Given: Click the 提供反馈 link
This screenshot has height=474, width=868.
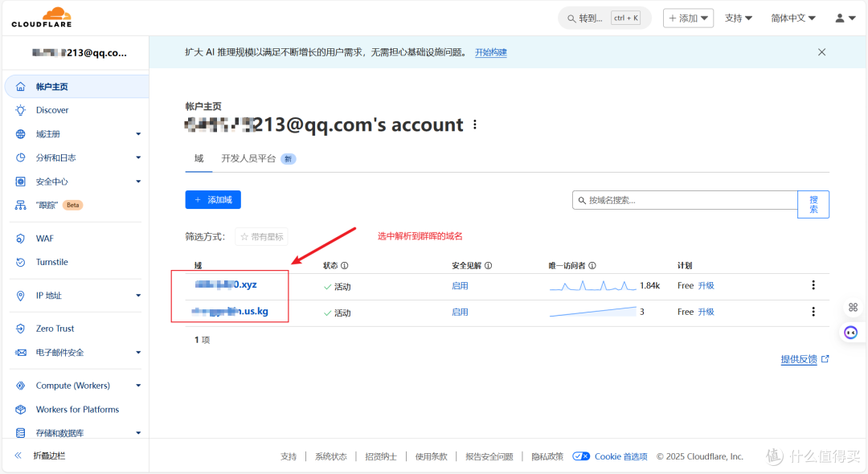Looking at the screenshot, I should tap(805, 359).
